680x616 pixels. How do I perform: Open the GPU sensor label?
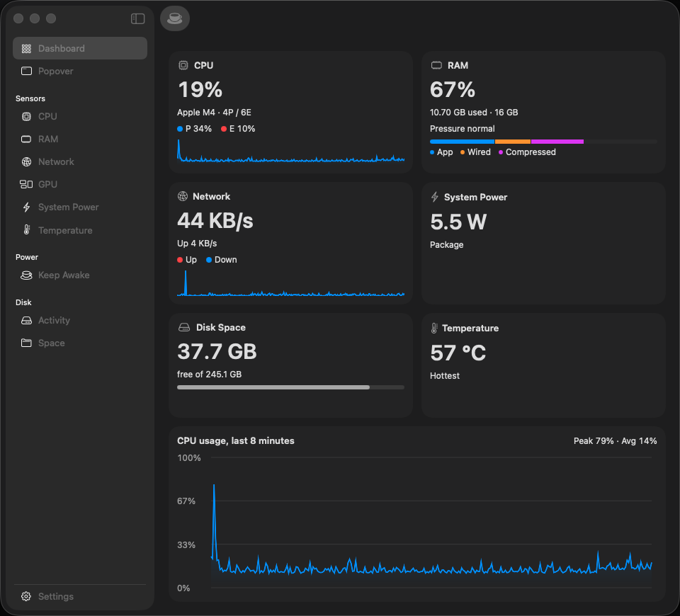47,184
